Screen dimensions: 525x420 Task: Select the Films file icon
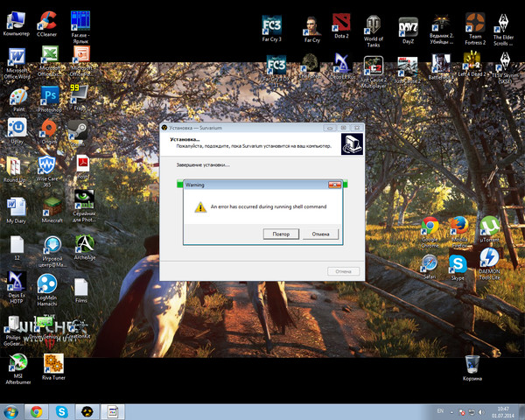[81, 290]
